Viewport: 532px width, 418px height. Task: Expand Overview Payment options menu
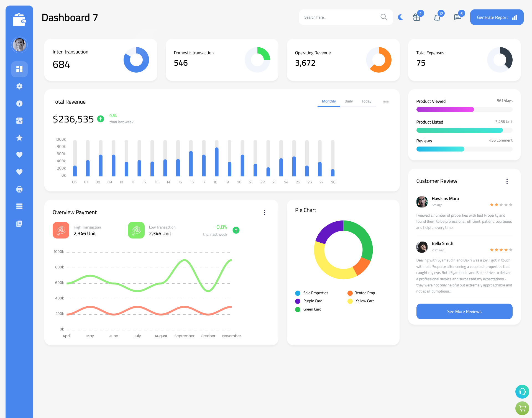tap(265, 212)
